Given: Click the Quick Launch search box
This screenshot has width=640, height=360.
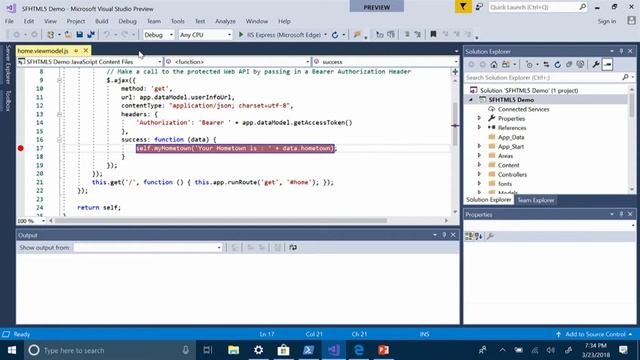Looking at the screenshot, I should (x=538, y=7).
